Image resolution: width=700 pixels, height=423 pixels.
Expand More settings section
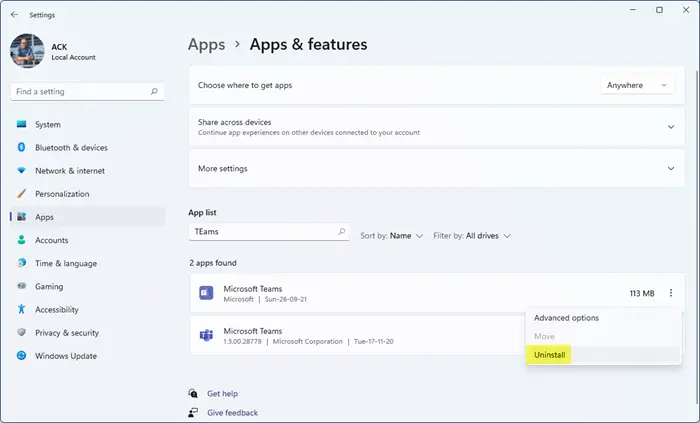437,169
